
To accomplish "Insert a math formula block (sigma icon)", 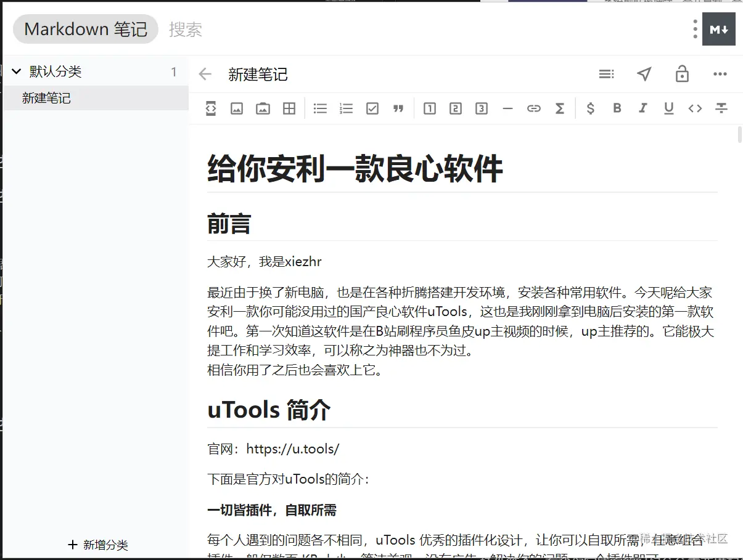I will (x=559, y=108).
